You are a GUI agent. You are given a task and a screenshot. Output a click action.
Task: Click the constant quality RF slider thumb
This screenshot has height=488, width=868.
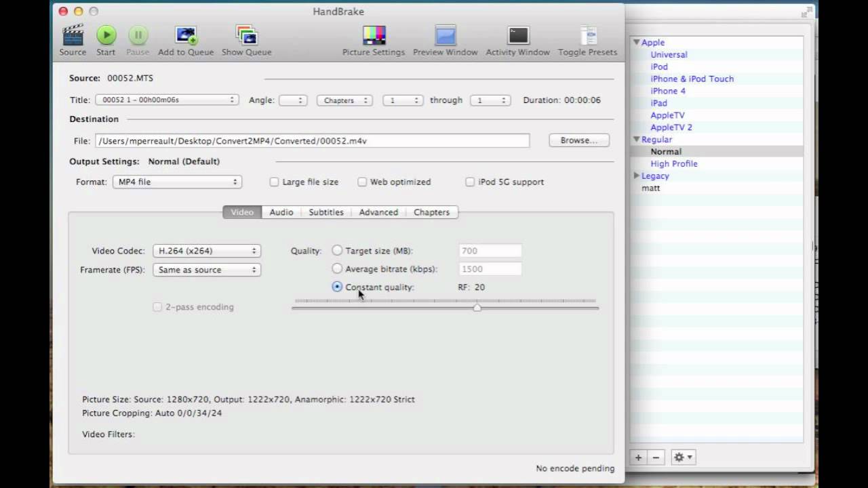pos(477,308)
